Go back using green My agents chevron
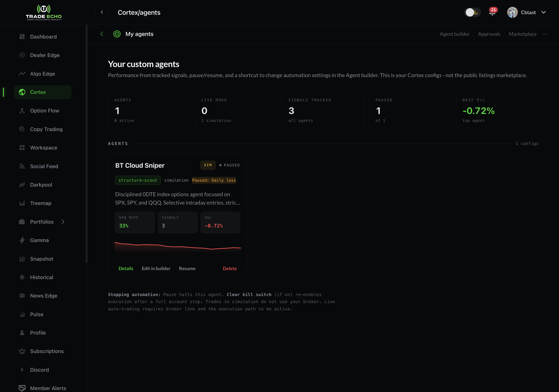This screenshot has height=392, width=559. pyautogui.click(x=102, y=34)
